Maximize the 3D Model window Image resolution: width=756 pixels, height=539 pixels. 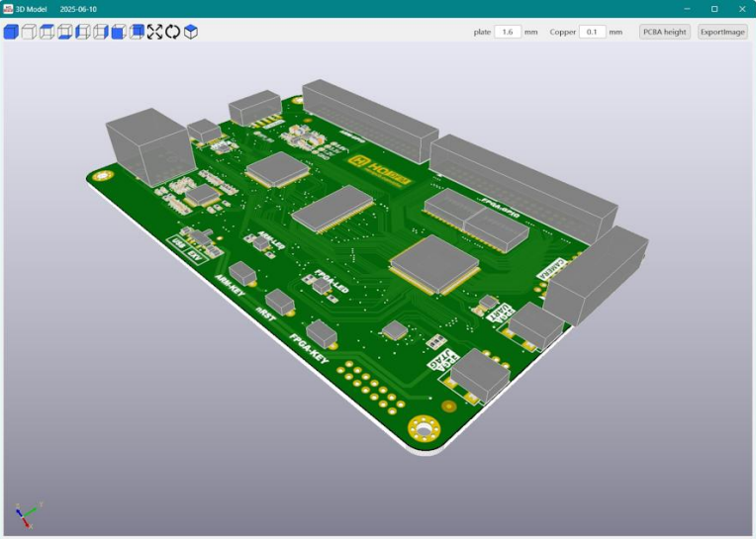click(x=714, y=8)
